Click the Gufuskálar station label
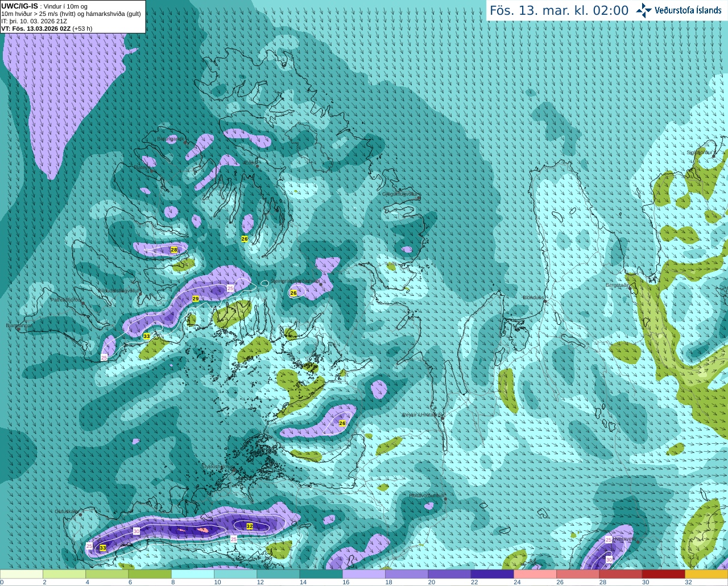Screen dimensions: 728x586 [67, 511]
